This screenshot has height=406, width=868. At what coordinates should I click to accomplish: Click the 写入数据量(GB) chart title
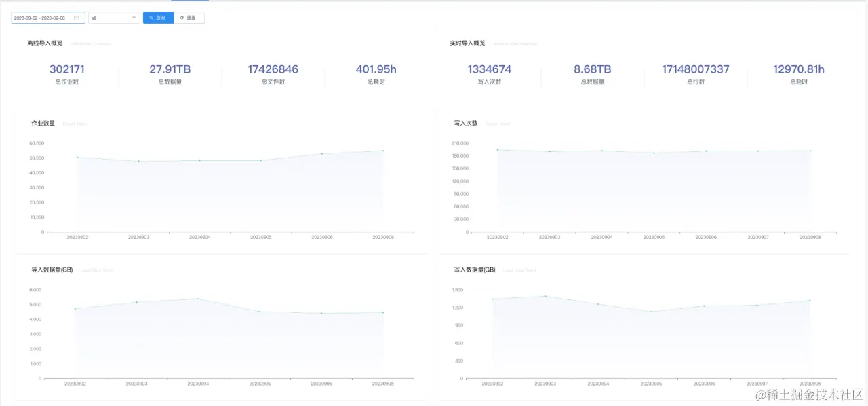(x=475, y=270)
